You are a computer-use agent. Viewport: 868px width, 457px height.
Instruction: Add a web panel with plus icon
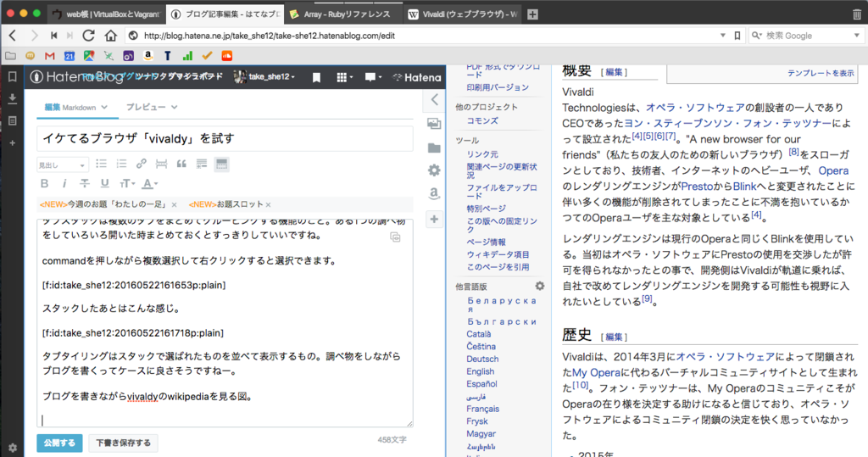click(12, 143)
